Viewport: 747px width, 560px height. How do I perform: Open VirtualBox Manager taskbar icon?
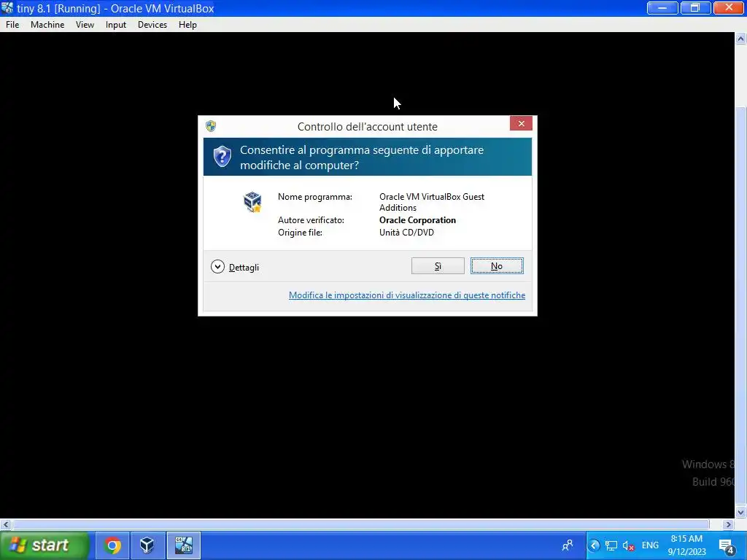(147, 545)
